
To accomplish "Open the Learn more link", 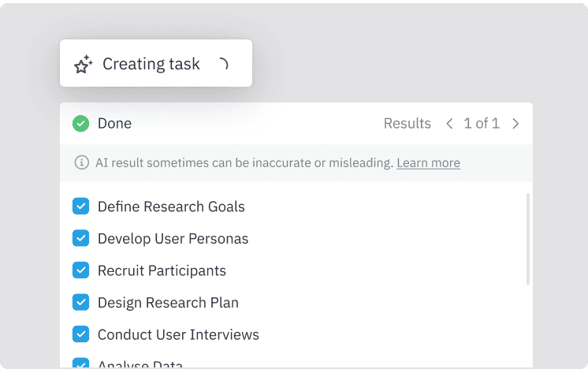I will pos(428,163).
